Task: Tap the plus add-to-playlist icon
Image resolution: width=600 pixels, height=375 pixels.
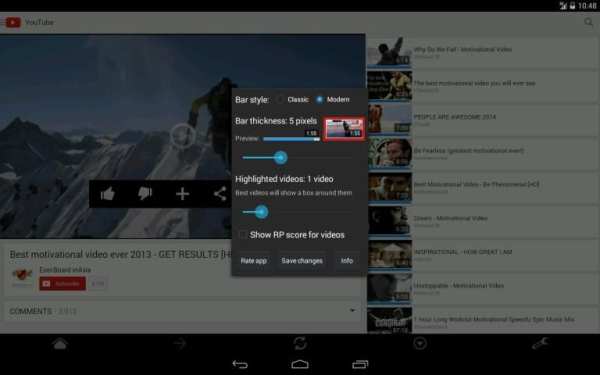Action: tap(183, 194)
